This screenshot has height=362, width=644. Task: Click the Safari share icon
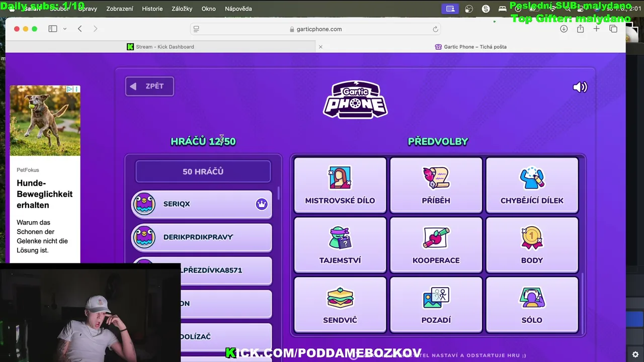click(580, 29)
